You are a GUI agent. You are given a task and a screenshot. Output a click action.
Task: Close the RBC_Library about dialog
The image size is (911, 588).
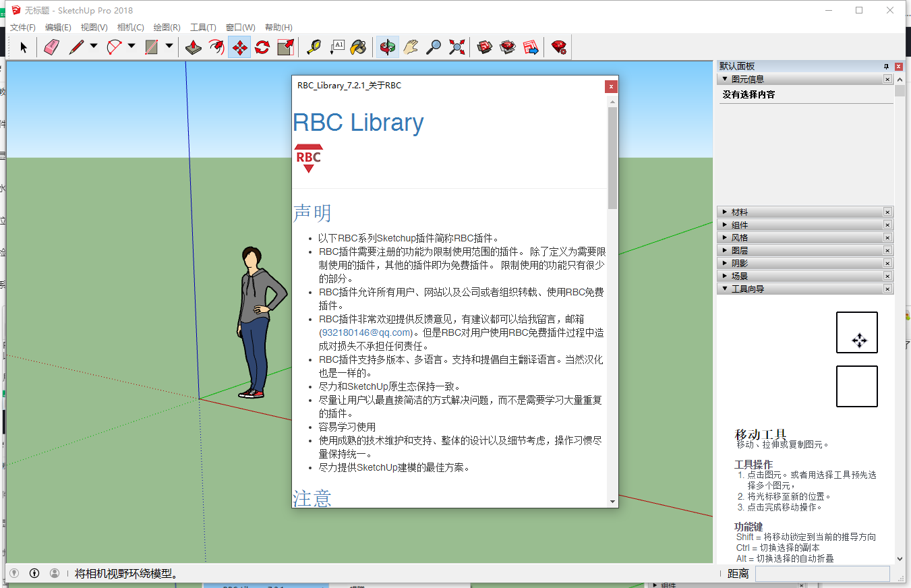(610, 86)
